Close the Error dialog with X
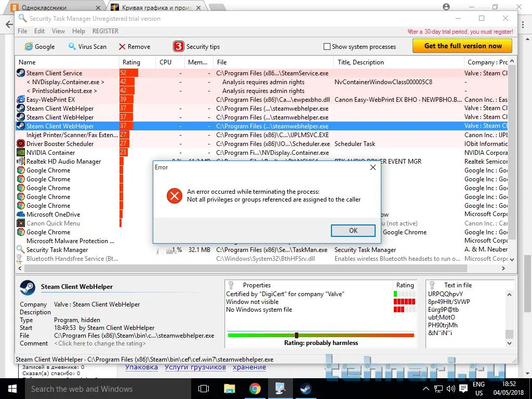Screen dimensions: 532x399 click(373, 167)
